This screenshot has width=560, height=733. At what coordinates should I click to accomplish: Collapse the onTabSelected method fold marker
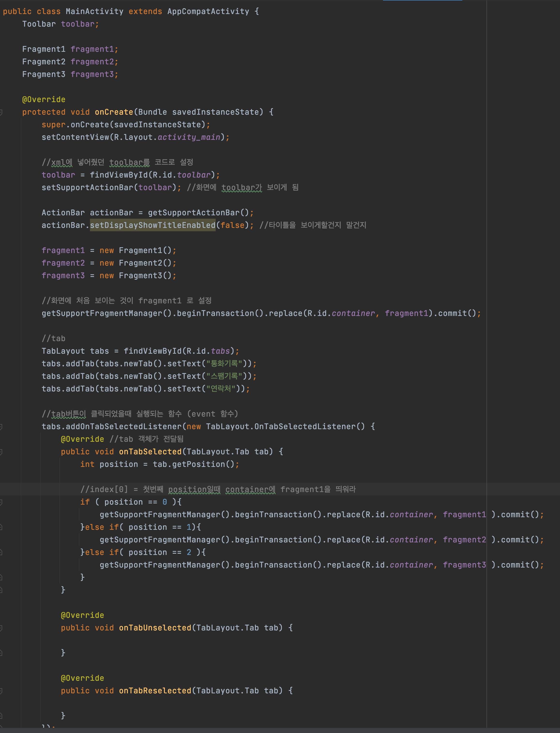[x=1, y=452]
